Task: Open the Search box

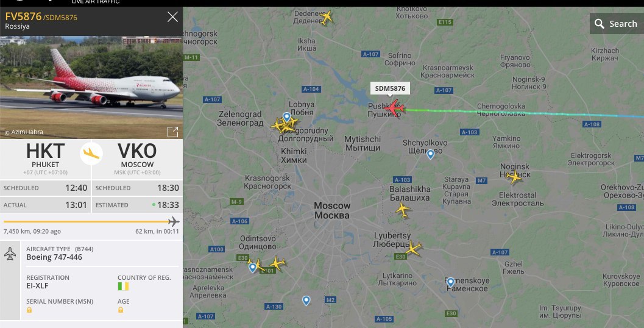Action: coord(617,24)
